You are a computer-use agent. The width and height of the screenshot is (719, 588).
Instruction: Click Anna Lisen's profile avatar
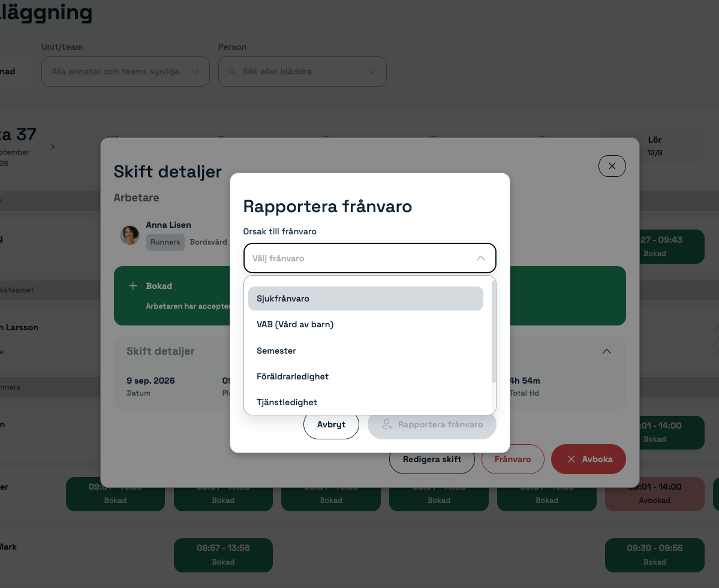point(130,235)
